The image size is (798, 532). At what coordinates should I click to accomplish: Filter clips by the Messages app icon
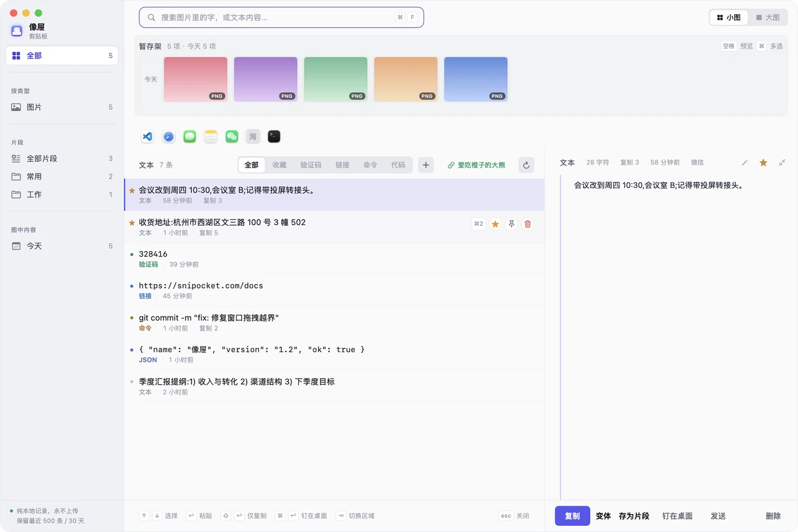[x=190, y=136]
